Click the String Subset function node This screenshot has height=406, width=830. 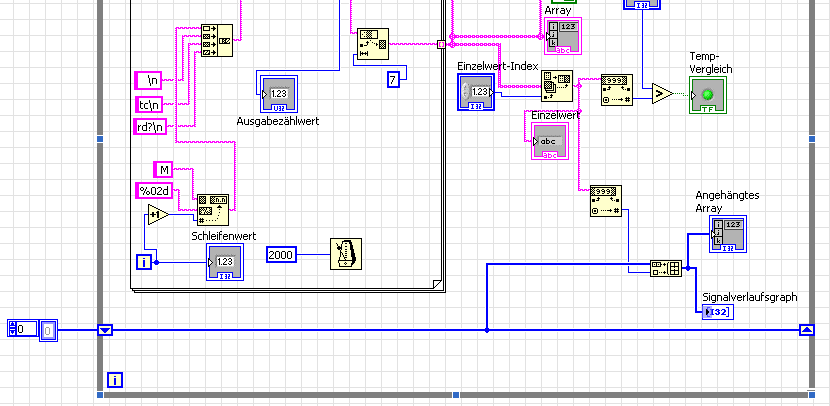(373, 44)
